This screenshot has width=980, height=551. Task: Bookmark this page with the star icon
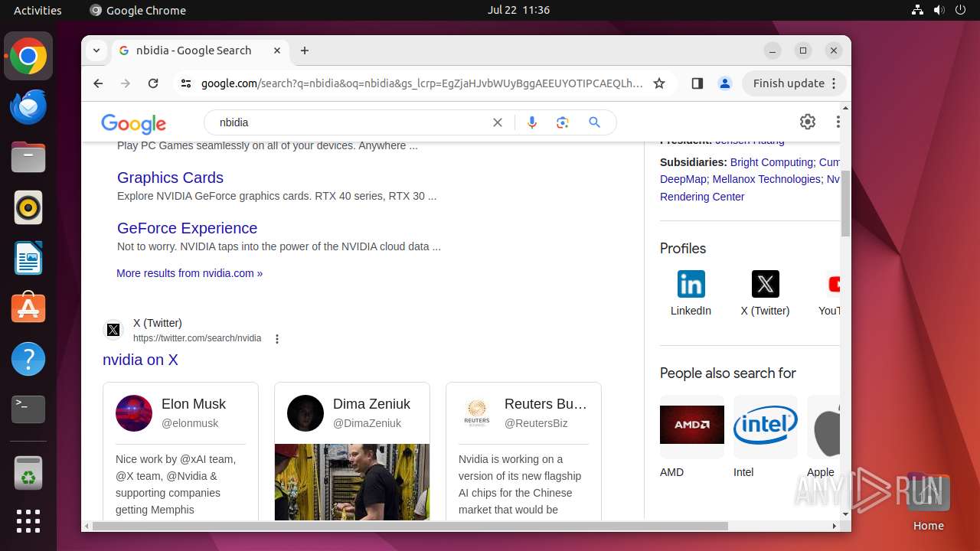coord(659,83)
